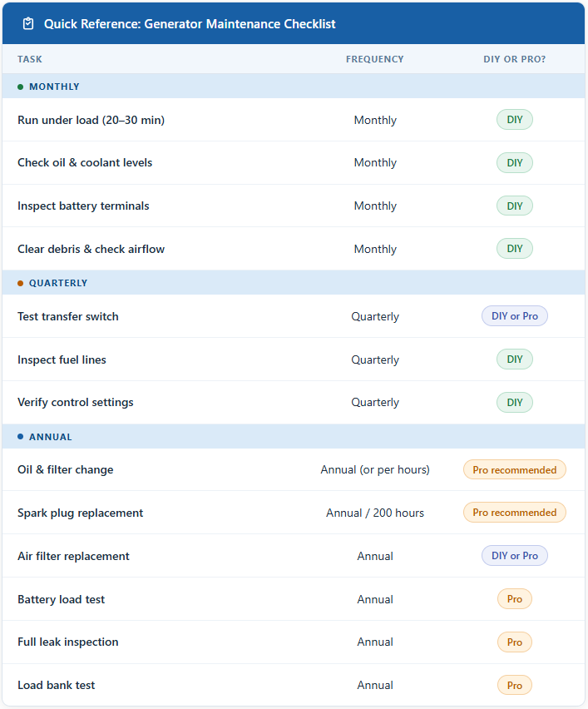This screenshot has height=709, width=588.
Task: Click Annual frequency for Full leak inspection
Action: (x=375, y=642)
